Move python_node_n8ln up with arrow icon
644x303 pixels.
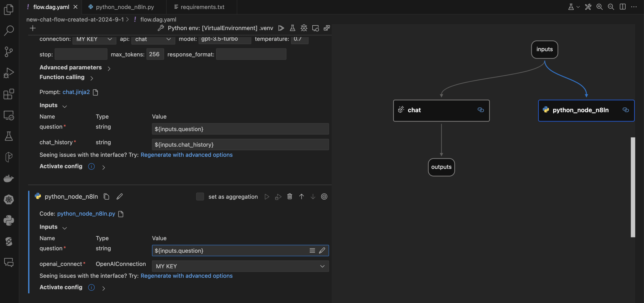301,197
